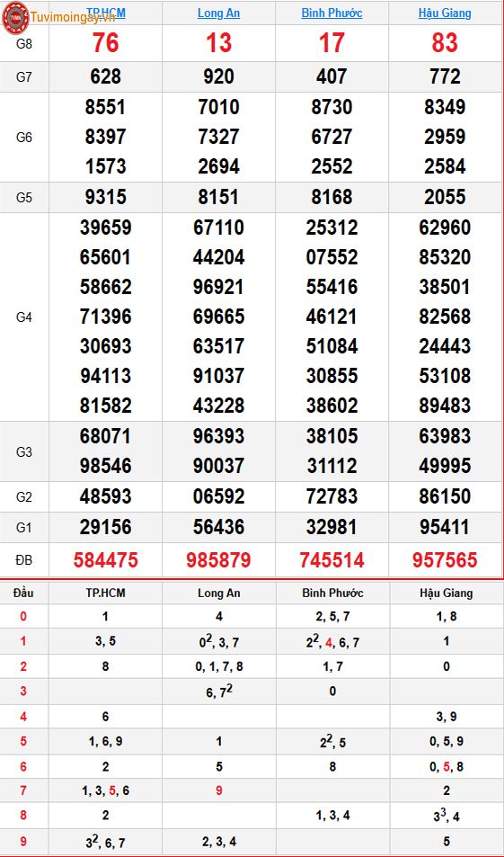
Task: Select the red G8 number 17
Action: (332, 42)
